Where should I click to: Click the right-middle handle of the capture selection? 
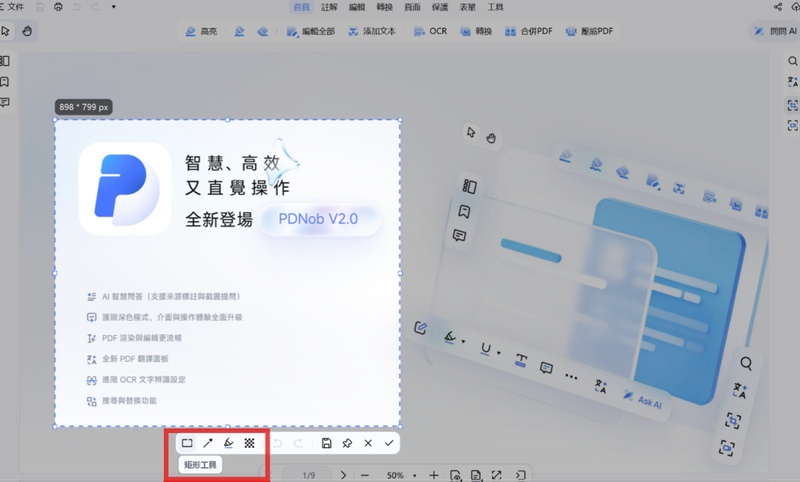pyautogui.click(x=400, y=273)
